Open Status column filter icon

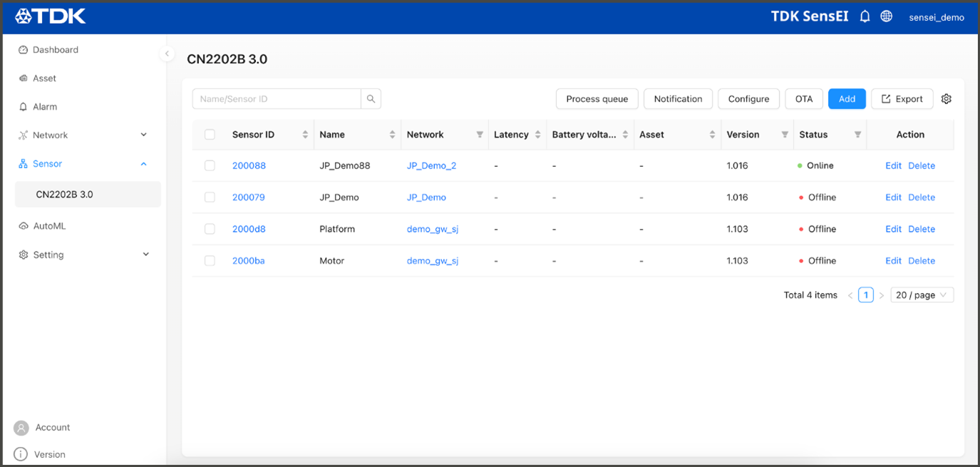pos(857,135)
